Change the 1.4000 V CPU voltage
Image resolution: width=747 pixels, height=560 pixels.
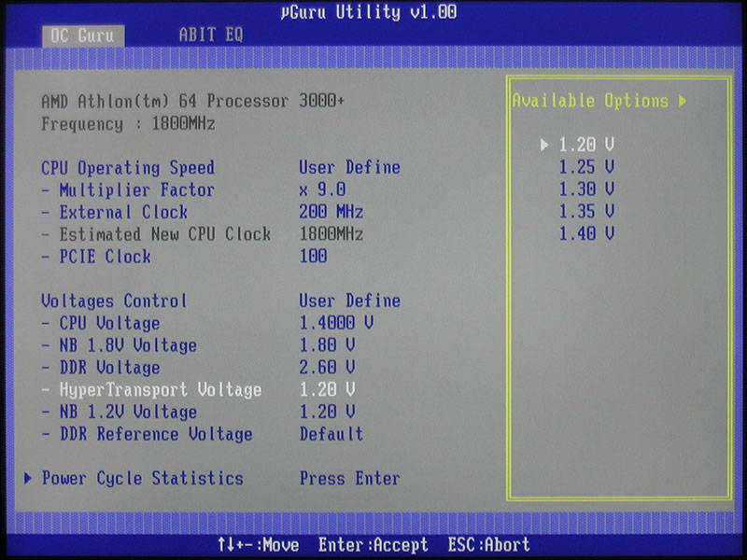(336, 323)
